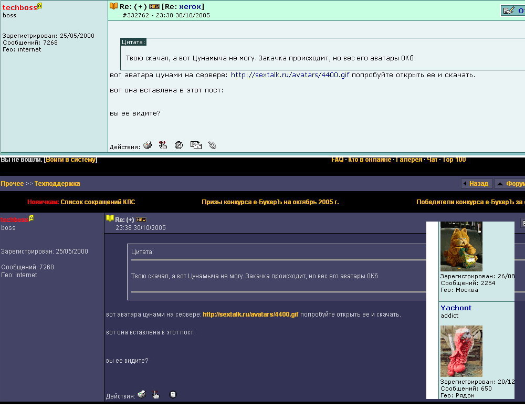Viewport: 525px width, 420px height.
Task: Open the FAQ menu item
Action: (x=337, y=160)
